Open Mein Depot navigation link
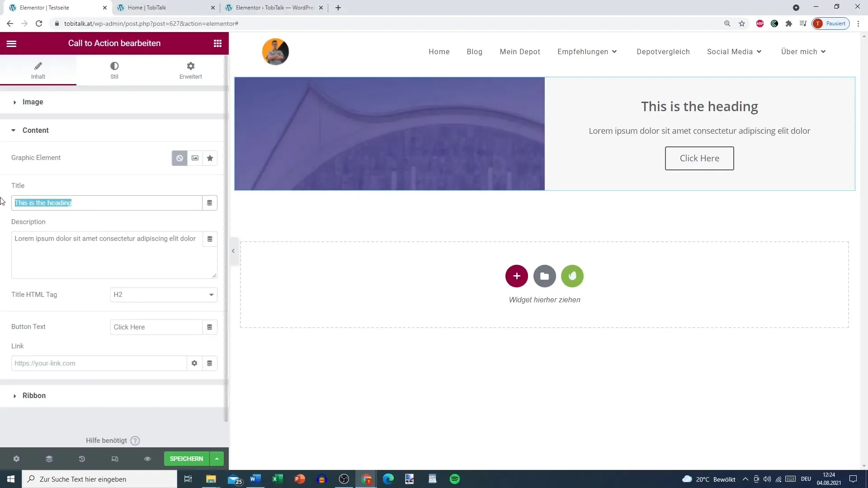Image resolution: width=868 pixels, height=488 pixels. pyautogui.click(x=520, y=52)
